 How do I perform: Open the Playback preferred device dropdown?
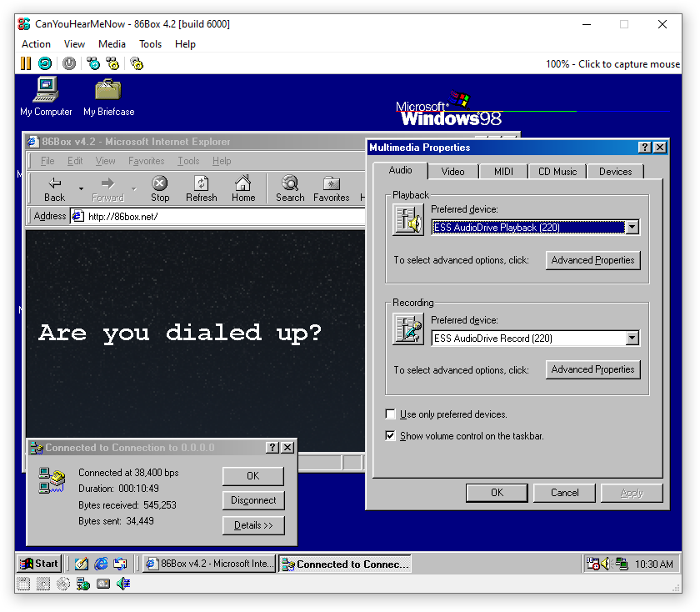click(632, 228)
